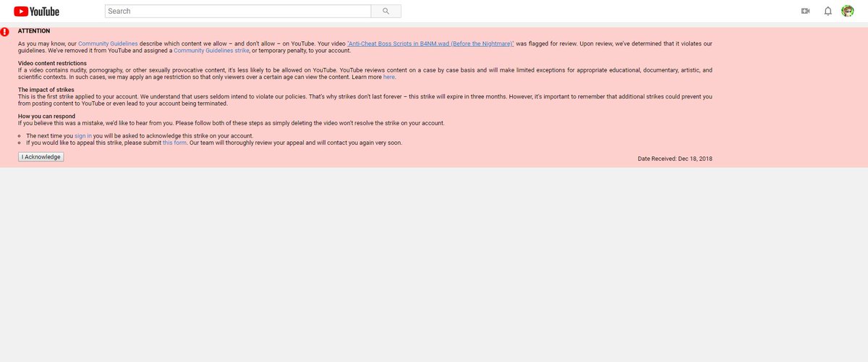Select the How you can respond heading
Viewport: 868px width, 362px height.
[x=47, y=116]
